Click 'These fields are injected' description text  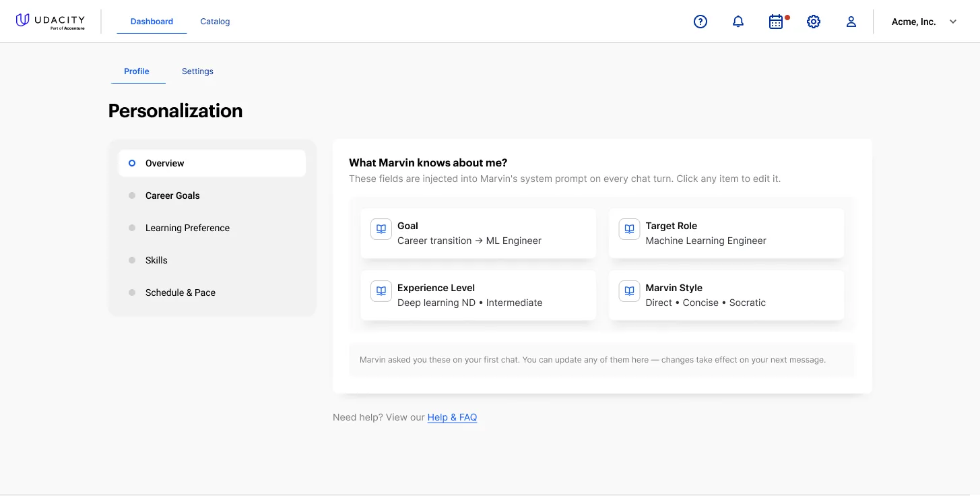[x=565, y=179]
